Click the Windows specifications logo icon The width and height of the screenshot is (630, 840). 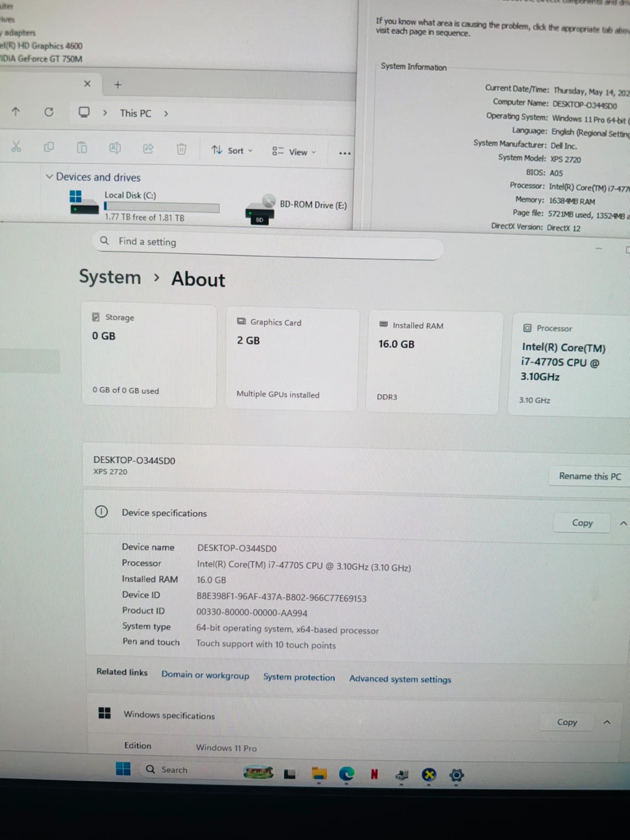click(x=104, y=713)
